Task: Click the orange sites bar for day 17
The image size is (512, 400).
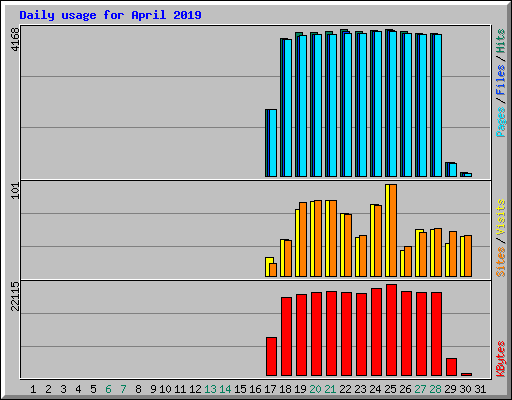Action: [x=273, y=270]
